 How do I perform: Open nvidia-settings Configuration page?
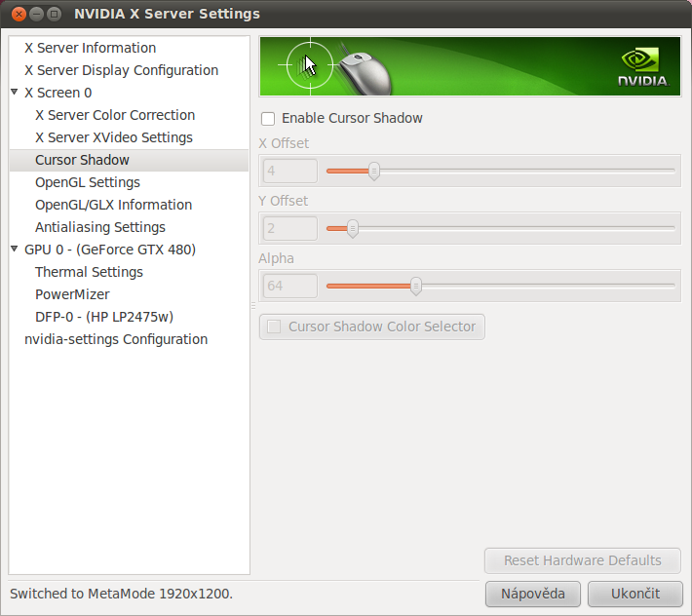pos(116,339)
